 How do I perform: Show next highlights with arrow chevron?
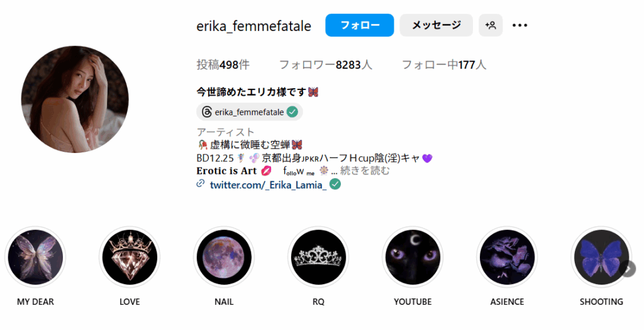628,269
